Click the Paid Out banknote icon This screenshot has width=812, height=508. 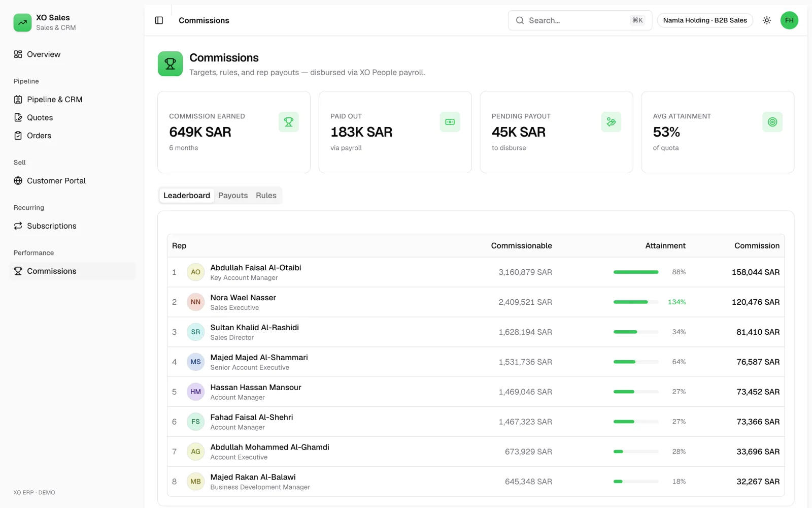point(450,122)
